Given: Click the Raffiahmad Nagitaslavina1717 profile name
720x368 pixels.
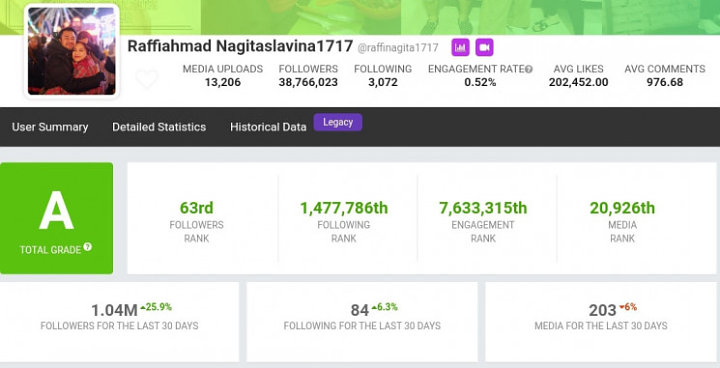Looking at the screenshot, I should 240,46.
